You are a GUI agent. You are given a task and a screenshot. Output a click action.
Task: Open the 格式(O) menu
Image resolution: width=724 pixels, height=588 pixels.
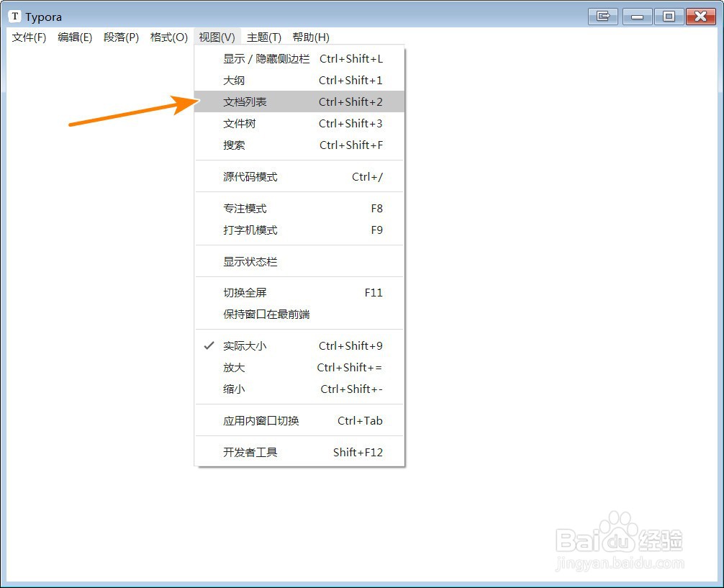tap(169, 37)
